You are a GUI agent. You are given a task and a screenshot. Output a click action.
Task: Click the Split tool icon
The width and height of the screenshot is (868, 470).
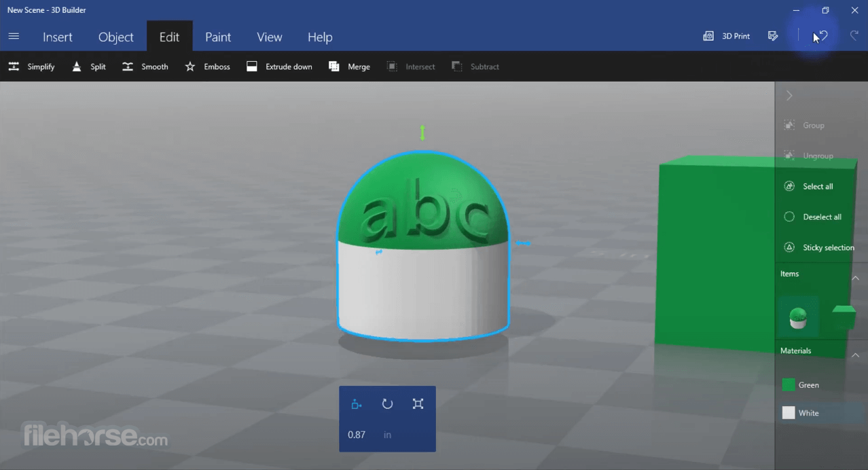[x=77, y=67]
